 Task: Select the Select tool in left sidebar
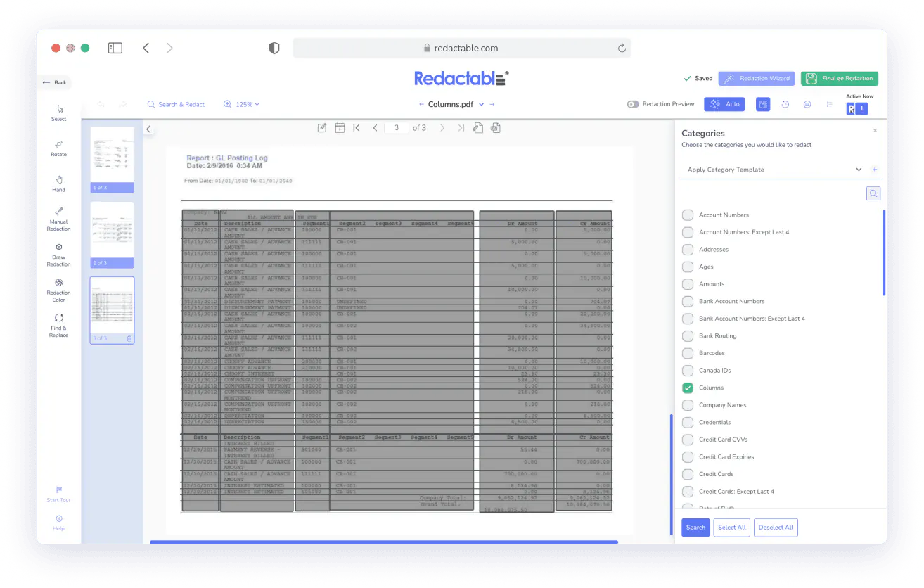[x=59, y=113]
